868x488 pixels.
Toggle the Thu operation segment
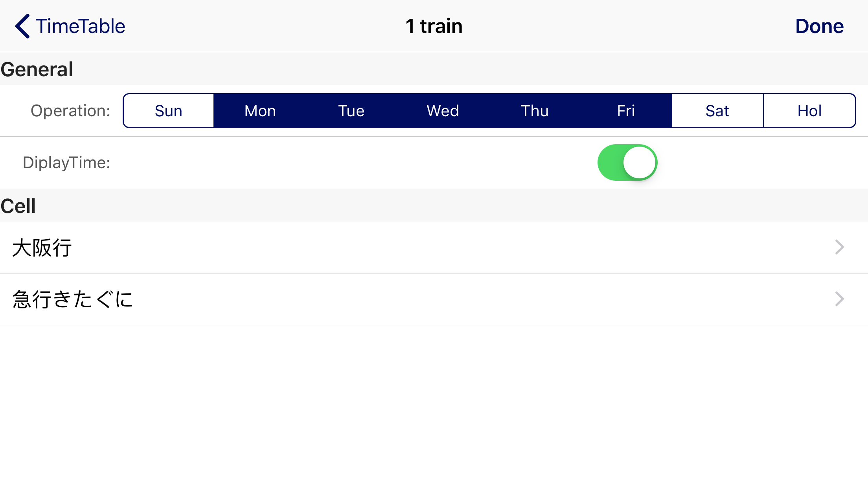[534, 111]
